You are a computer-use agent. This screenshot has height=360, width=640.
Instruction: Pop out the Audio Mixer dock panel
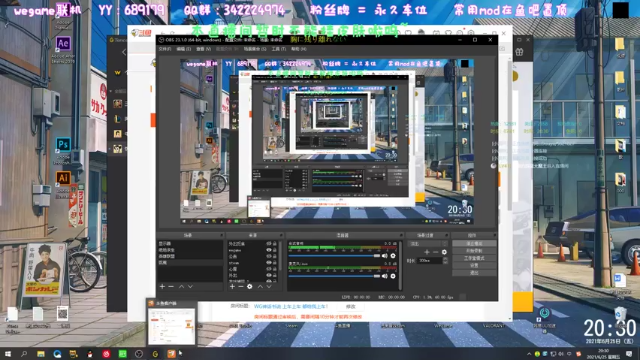tap(401, 236)
